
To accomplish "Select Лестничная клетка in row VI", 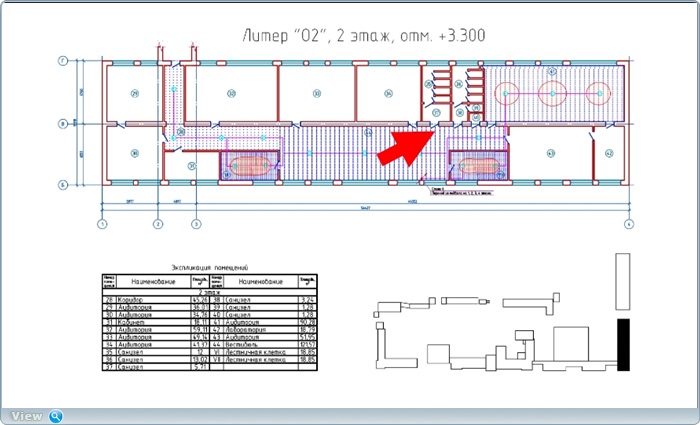I will click(261, 352).
